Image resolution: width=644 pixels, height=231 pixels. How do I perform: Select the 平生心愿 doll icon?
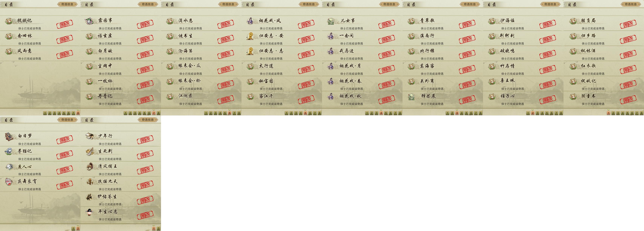(x=90, y=212)
